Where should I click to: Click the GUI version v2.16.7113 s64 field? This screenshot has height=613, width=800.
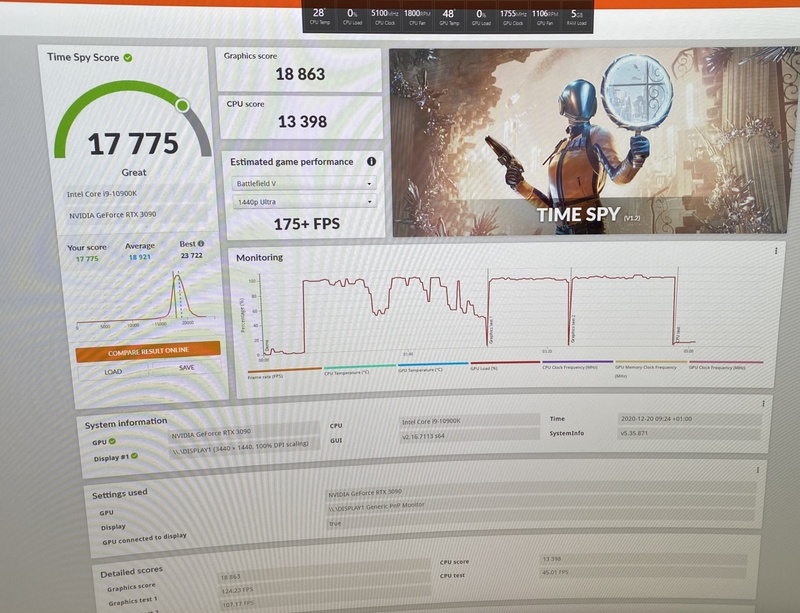click(x=469, y=435)
